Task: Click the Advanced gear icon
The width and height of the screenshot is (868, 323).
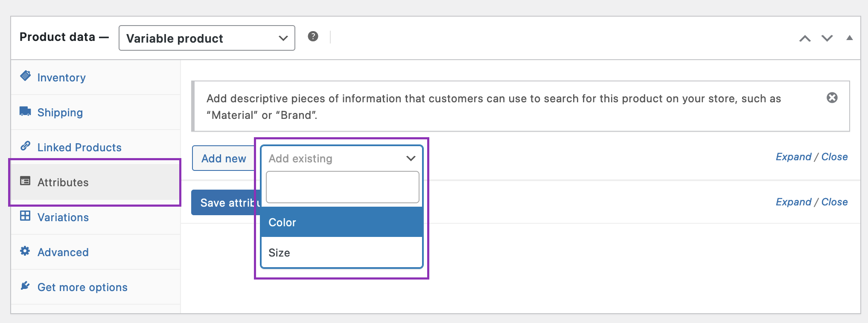Action: coord(25,251)
